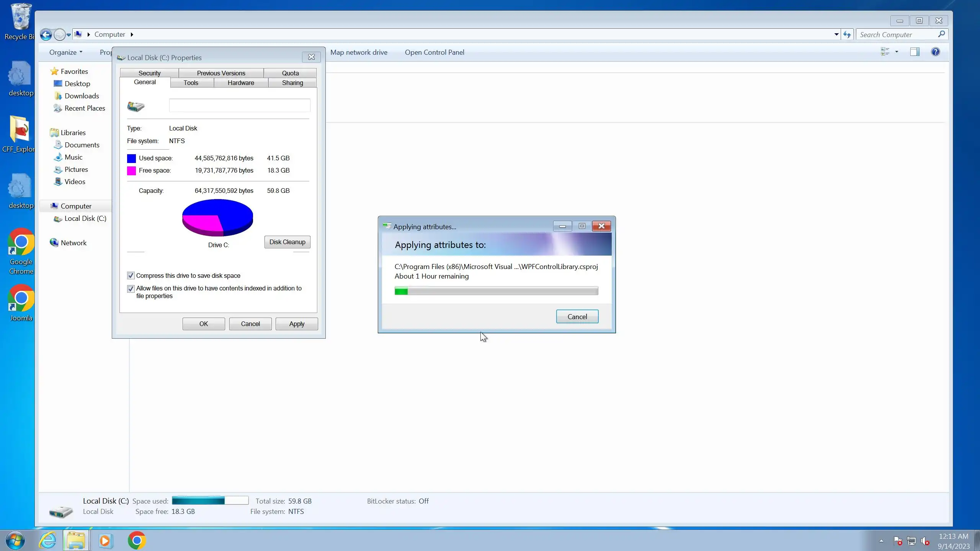Open the address bar history dropdown arrow
980x551 pixels.
click(x=836, y=34)
